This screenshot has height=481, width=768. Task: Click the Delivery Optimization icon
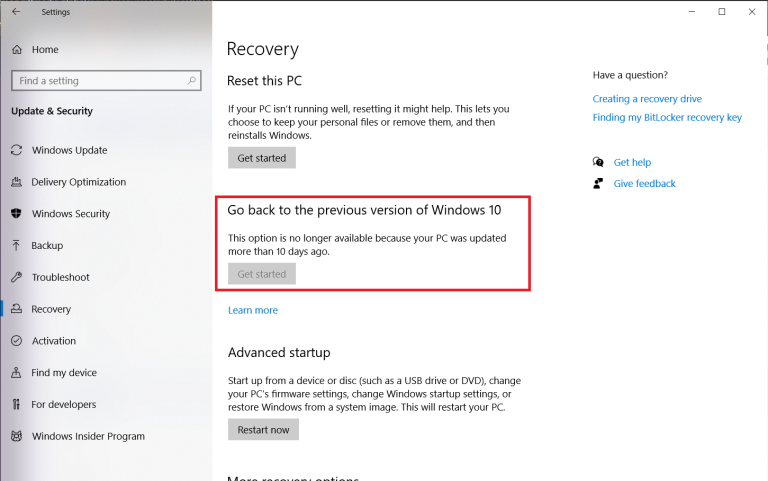point(17,182)
